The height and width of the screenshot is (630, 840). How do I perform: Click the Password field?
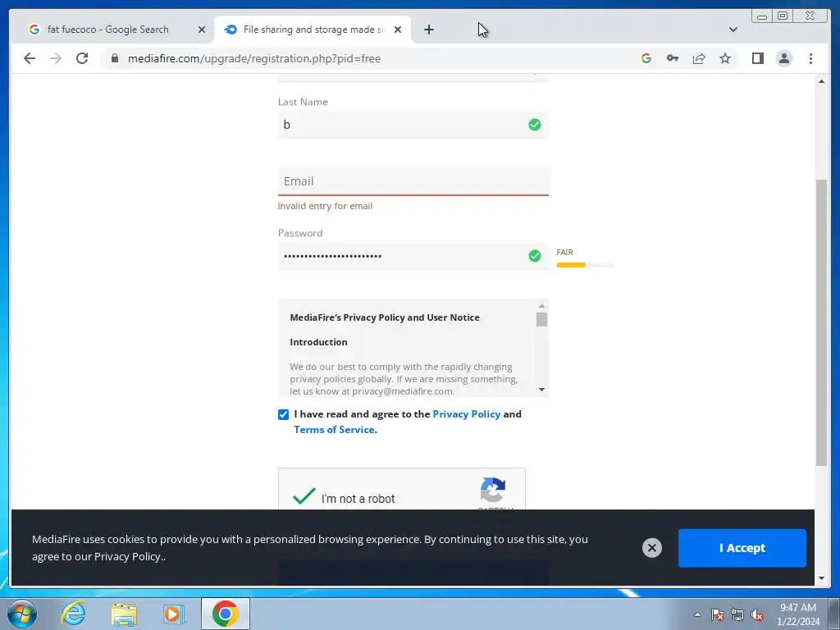[413, 256]
